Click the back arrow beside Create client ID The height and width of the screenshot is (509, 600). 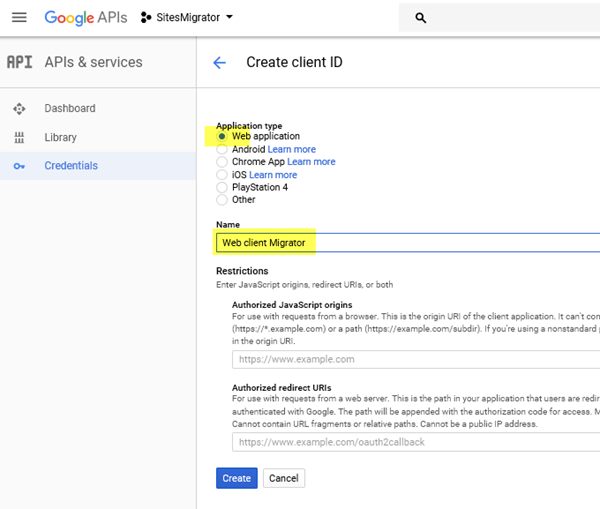[x=220, y=62]
